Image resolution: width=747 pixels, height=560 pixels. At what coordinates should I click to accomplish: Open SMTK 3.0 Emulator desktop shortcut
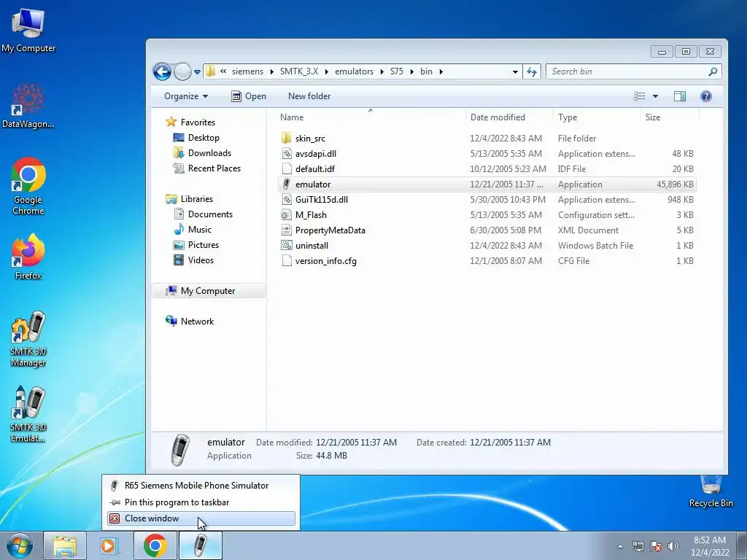pos(28,414)
